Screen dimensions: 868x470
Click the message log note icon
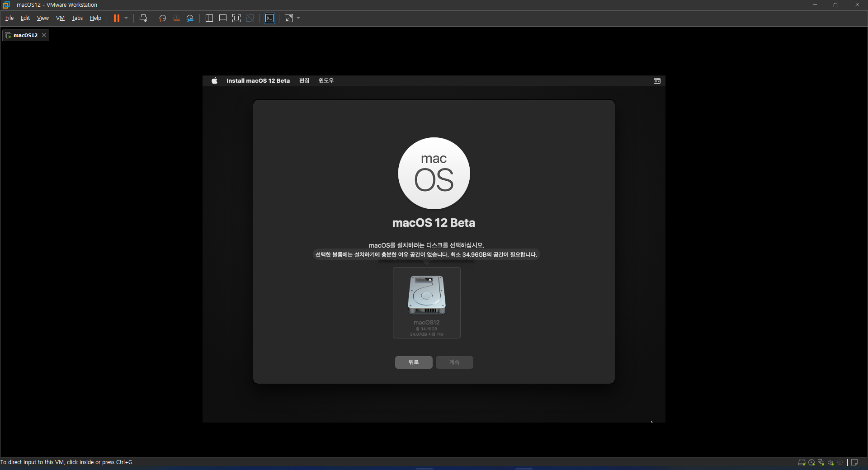(x=854, y=462)
